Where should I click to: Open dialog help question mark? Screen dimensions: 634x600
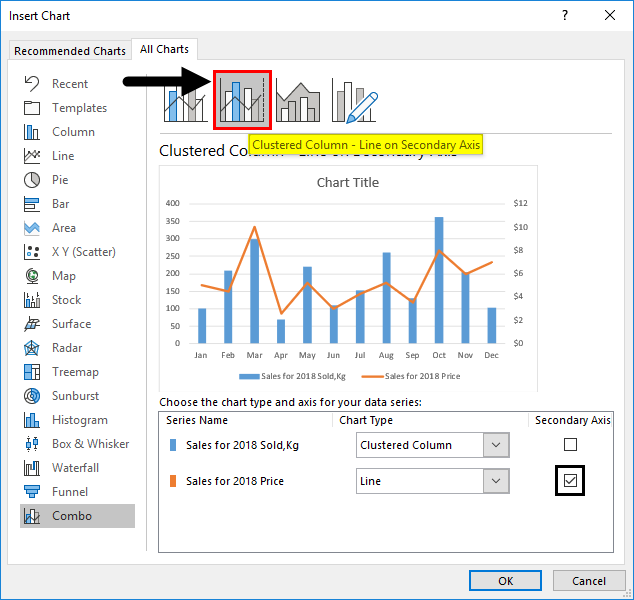coord(565,15)
